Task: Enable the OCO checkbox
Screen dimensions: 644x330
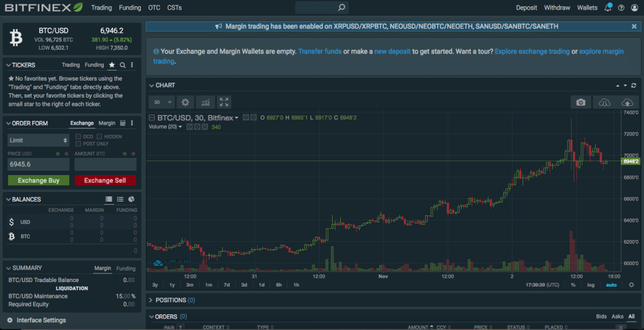Action: [x=78, y=137]
